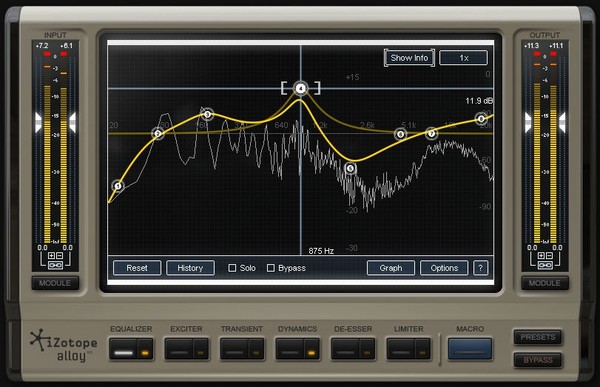Tick the Bypass checkbox in the EQ panel

click(x=271, y=268)
